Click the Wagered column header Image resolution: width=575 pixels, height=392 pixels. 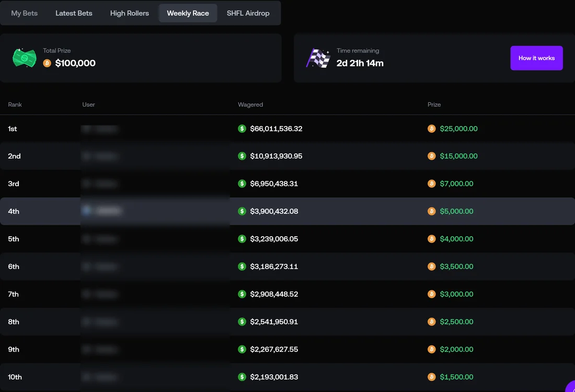[x=250, y=105]
